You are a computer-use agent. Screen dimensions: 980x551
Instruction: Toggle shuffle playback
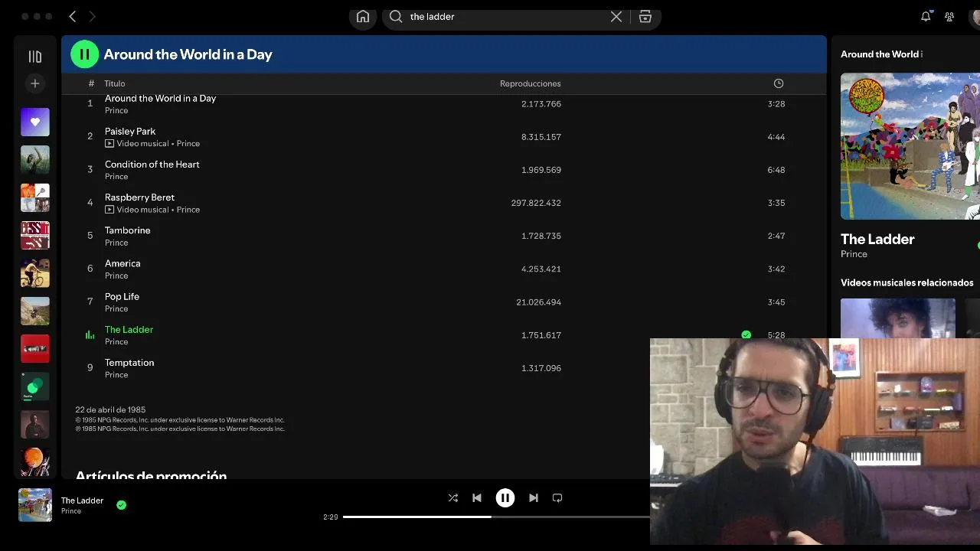[452, 497]
